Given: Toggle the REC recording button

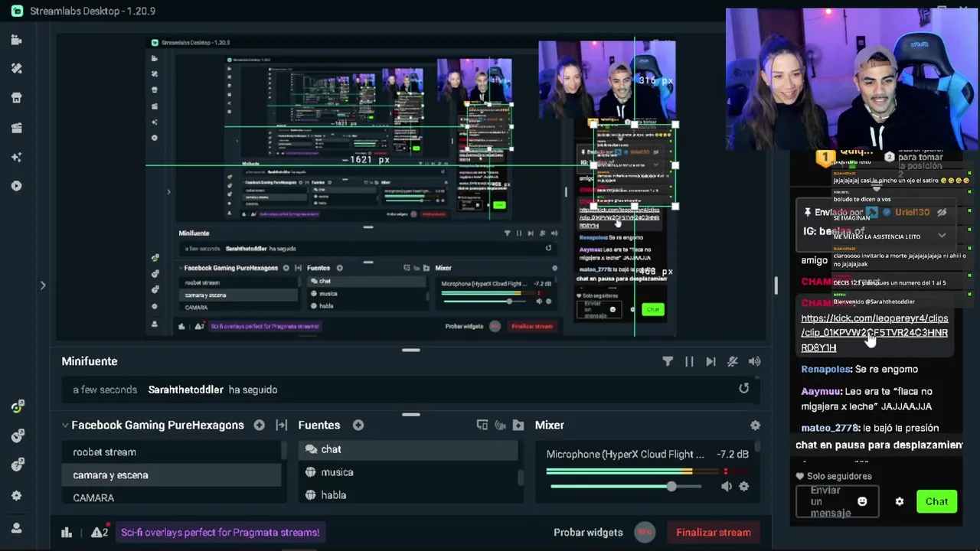Looking at the screenshot, I should (x=645, y=532).
